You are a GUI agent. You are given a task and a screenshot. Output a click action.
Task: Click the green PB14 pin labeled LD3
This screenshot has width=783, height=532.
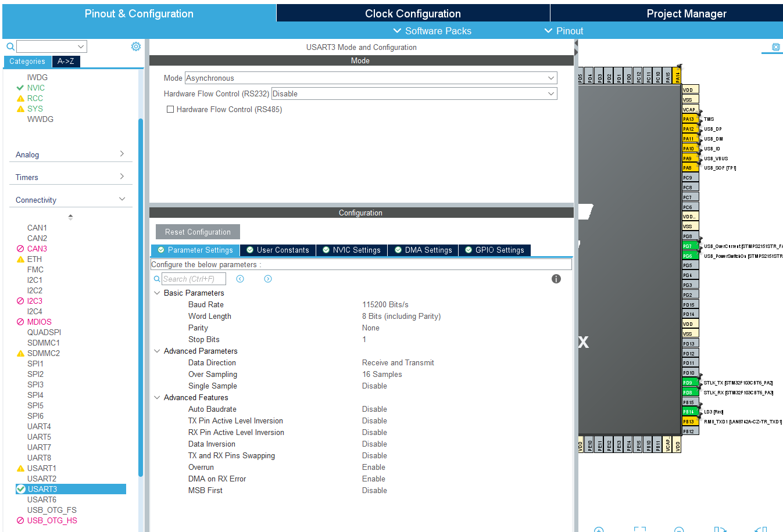[690, 412]
